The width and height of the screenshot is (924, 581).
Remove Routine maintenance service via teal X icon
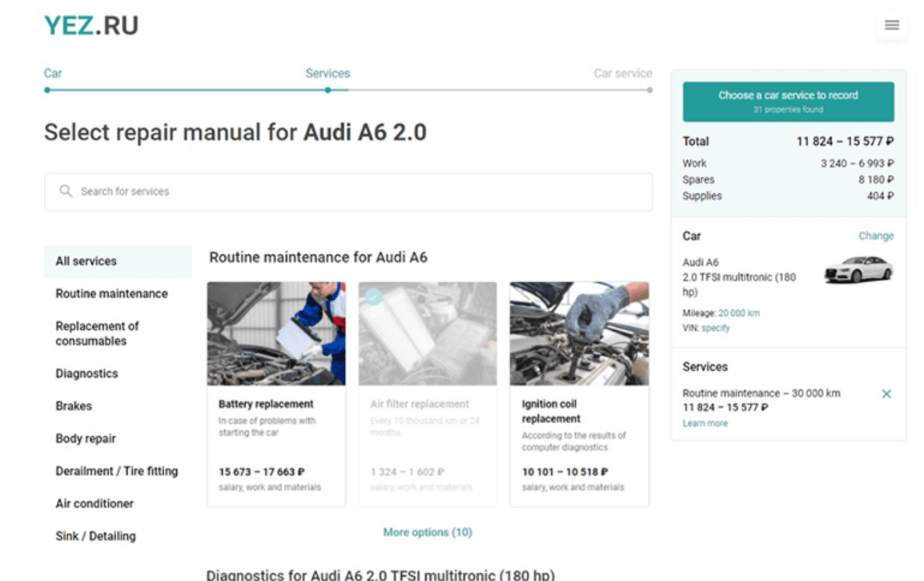tap(887, 393)
